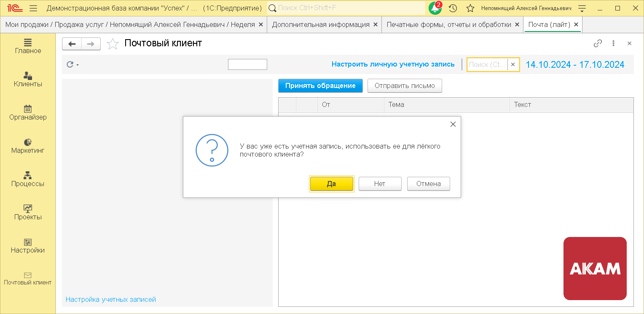
Task: Switch to Печатные формы, отчеты и обработки tab
Action: [x=449, y=24]
